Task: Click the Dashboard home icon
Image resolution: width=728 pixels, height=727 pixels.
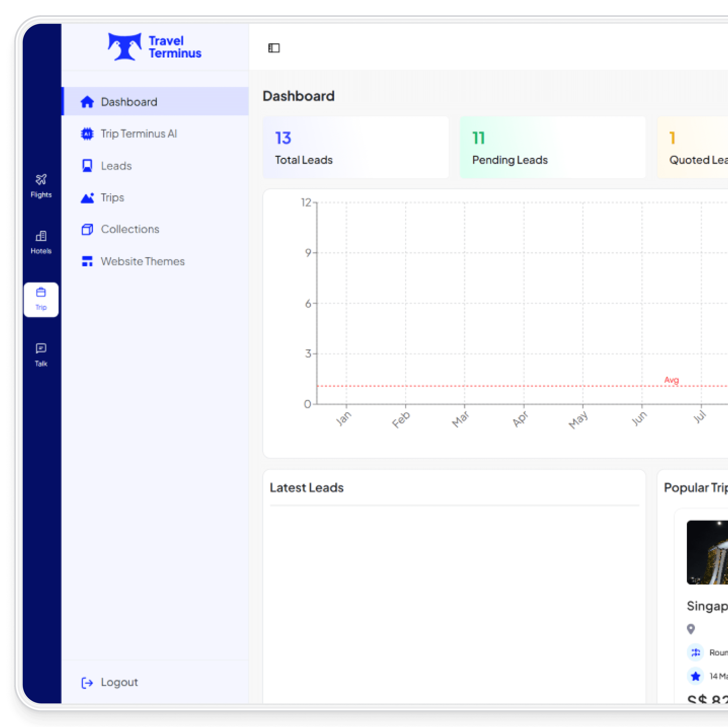Action: [x=87, y=102]
